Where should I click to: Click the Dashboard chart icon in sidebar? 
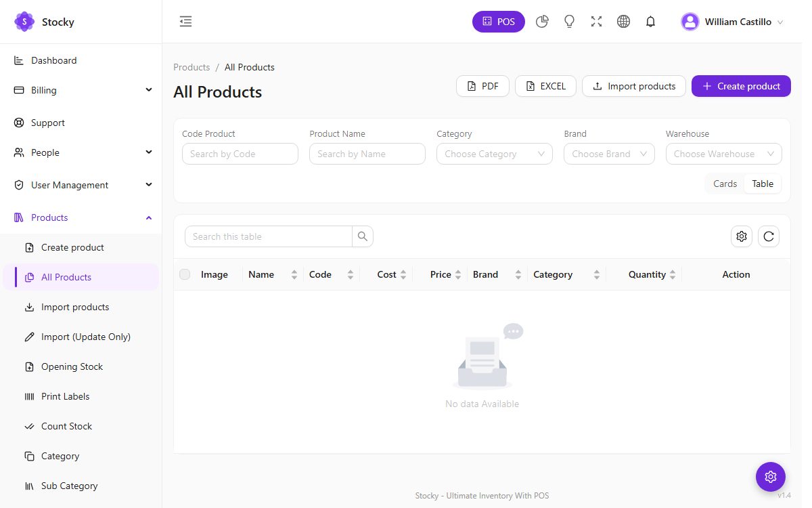[19, 60]
